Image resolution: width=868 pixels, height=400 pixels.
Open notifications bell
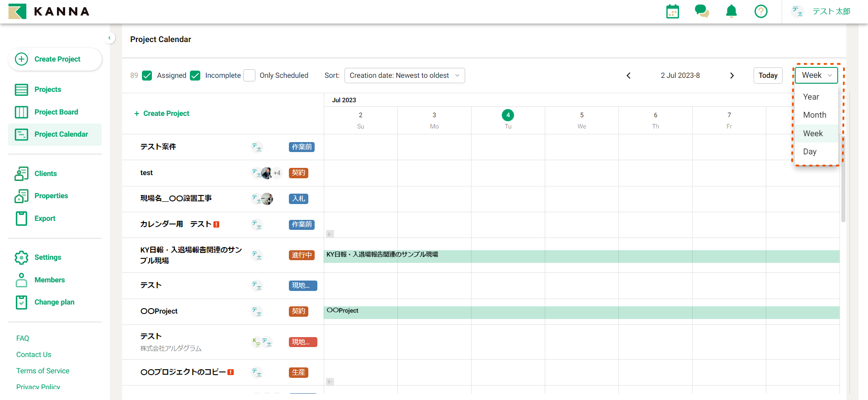pos(731,11)
